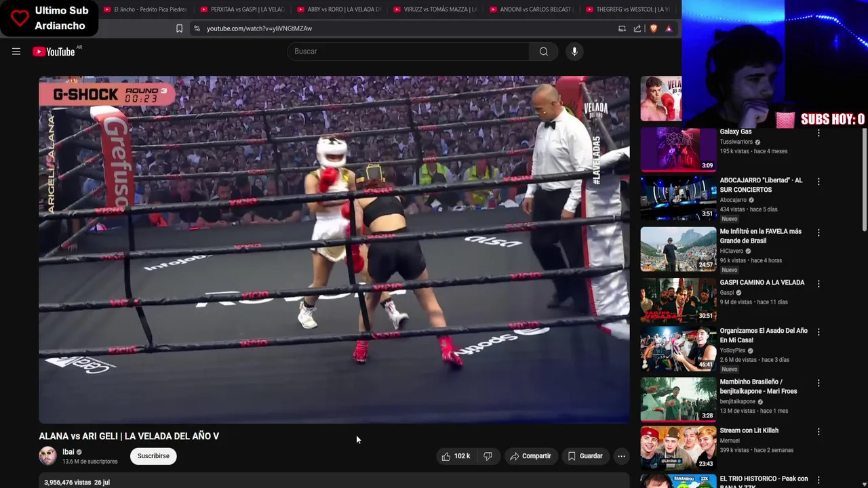The image size is (868, 488).
Task: Subscribe to Ibai with Suscribirse
Action: (x=153, y=456)
